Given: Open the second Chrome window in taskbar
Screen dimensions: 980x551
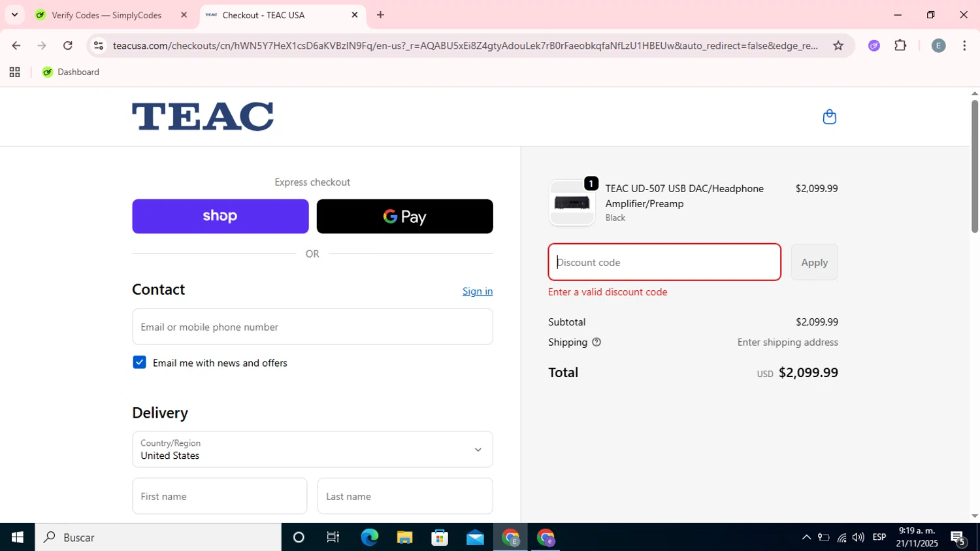Looking at the screenshot, I should 546,537.
